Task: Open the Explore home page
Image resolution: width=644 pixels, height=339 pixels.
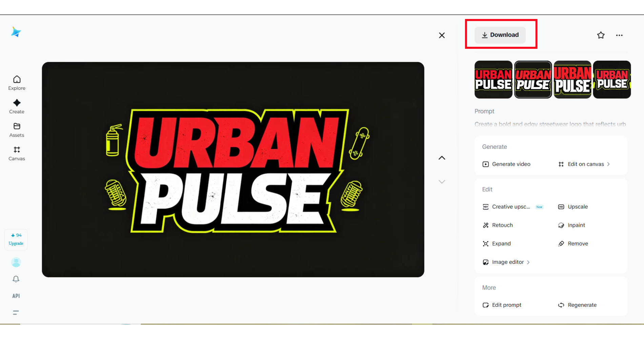Action: pos(17,83)
